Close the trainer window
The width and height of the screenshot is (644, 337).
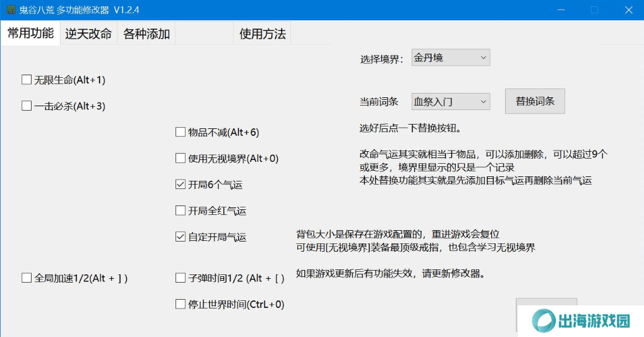pos(628,10)
